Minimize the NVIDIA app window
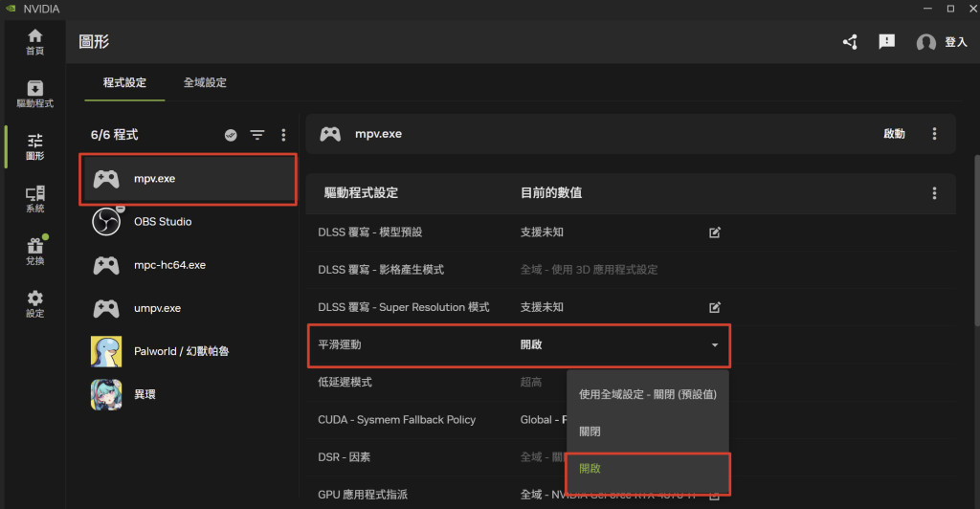Viewport: 980px width, 509px height. coord(927,8)
